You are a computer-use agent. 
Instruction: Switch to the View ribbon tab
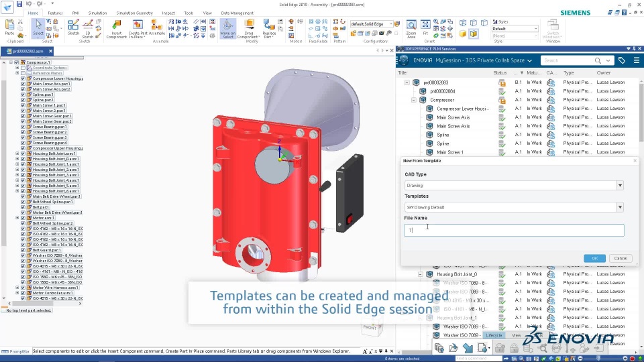[x=207, y=13]
